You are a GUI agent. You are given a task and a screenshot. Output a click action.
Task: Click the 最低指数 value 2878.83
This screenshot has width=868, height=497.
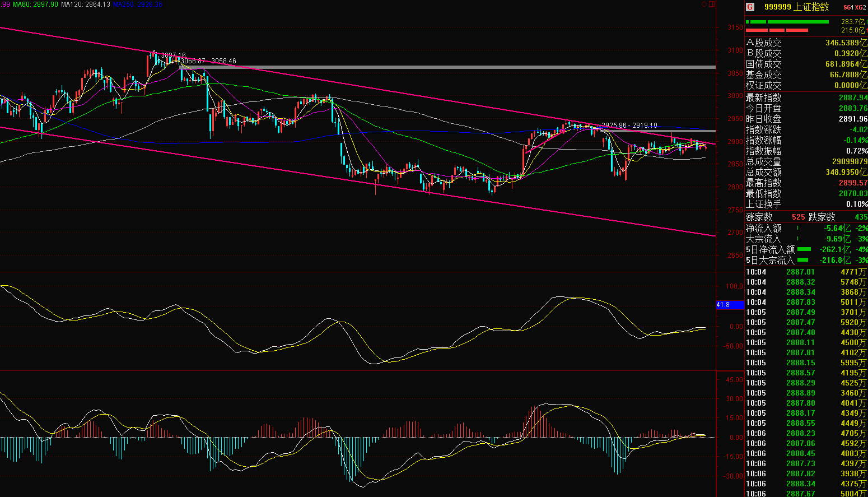[x=853, y=193]
